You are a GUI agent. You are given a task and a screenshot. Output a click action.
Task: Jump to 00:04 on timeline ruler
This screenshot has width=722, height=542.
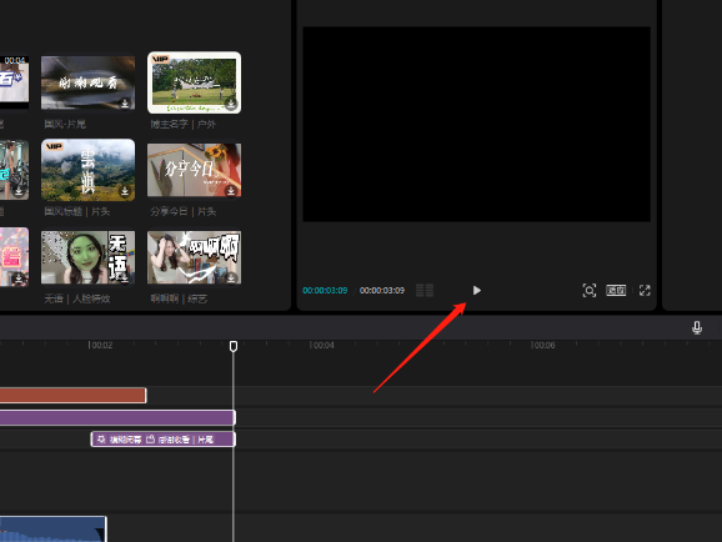pos(321,345)
